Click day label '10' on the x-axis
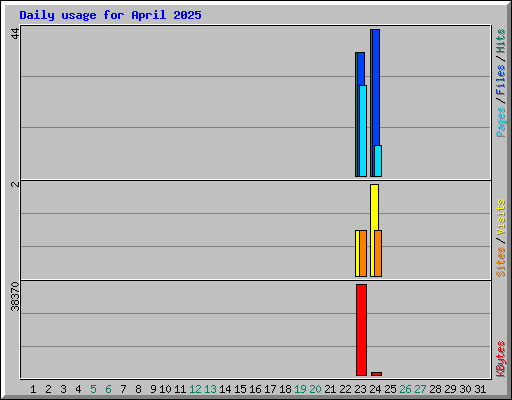The image size is (512, 400). click(165, 389)
